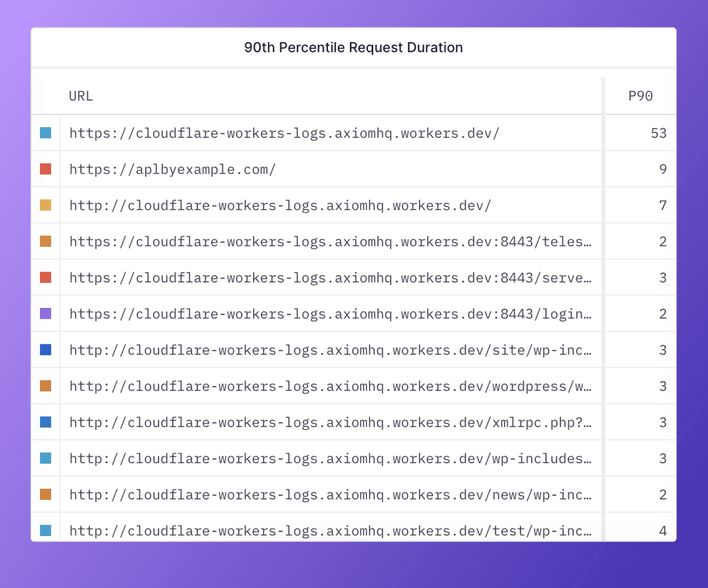Click the blue swatch beside the xmlrpc.php URL
Screen dimensions: 708x588
(46, 422)
